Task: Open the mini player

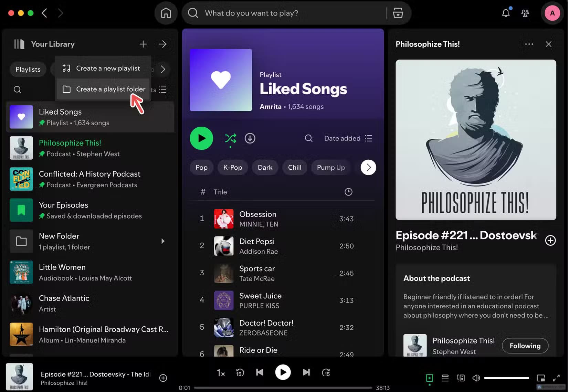Action: [541, 378]
